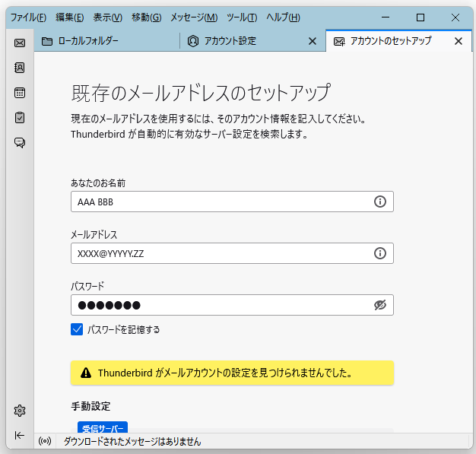Click status text ダウンロードされたメッセージはありません
This screenshot has height=454, width=476.
point(132,441)
